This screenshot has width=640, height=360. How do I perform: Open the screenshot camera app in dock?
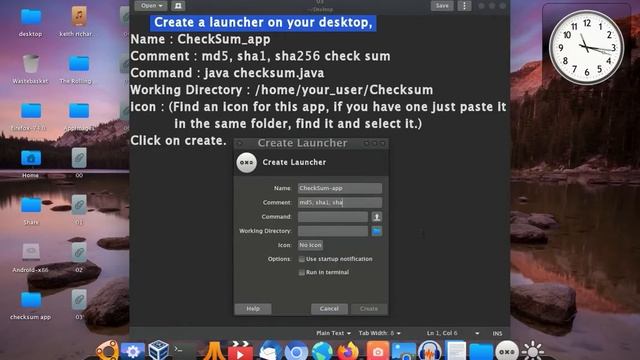click(377, 351)
